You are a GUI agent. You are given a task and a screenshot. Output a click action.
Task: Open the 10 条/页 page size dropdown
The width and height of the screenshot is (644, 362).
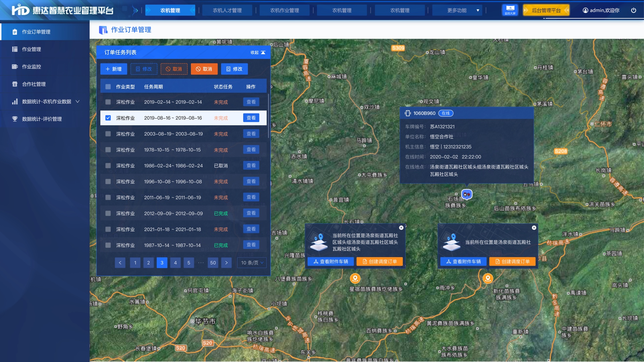[x=252, y=263]
